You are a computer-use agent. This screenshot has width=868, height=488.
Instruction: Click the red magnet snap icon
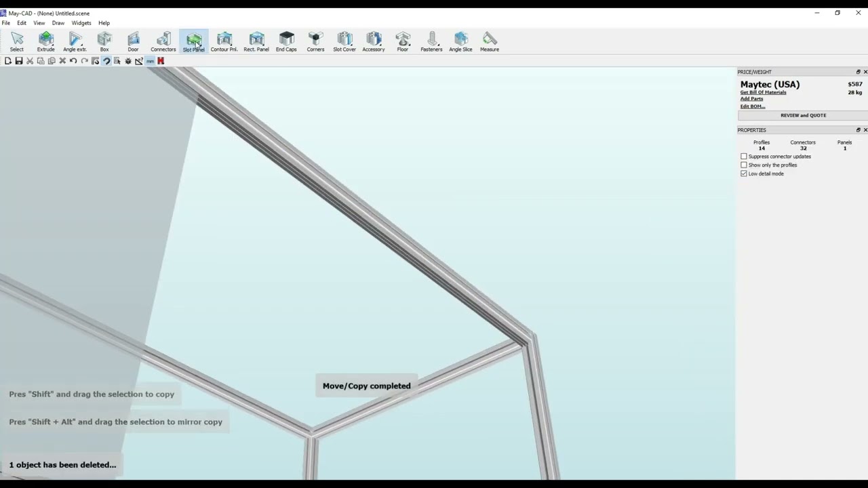[161, 61]
